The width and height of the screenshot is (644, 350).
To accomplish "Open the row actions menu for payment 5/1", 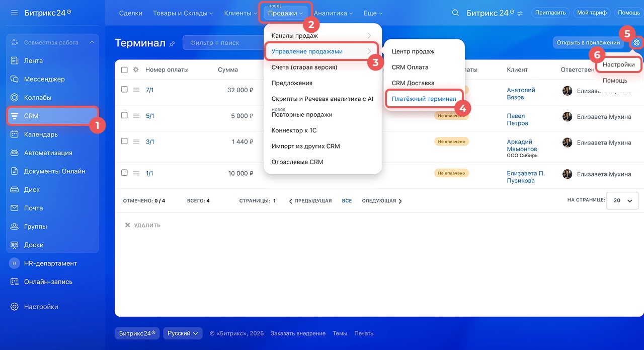I will click(136, 116).
